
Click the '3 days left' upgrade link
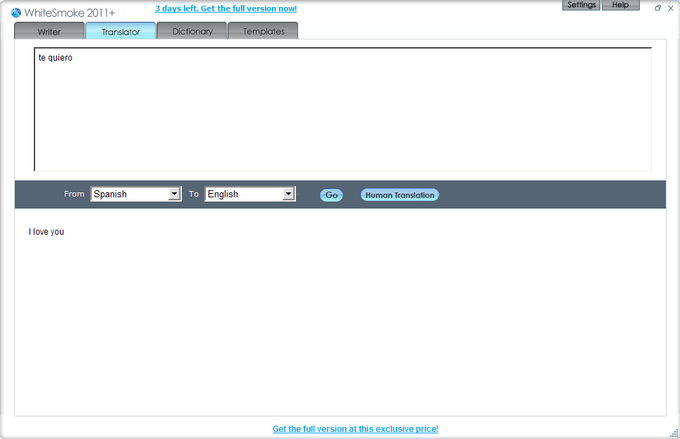[x=226, y=8]
